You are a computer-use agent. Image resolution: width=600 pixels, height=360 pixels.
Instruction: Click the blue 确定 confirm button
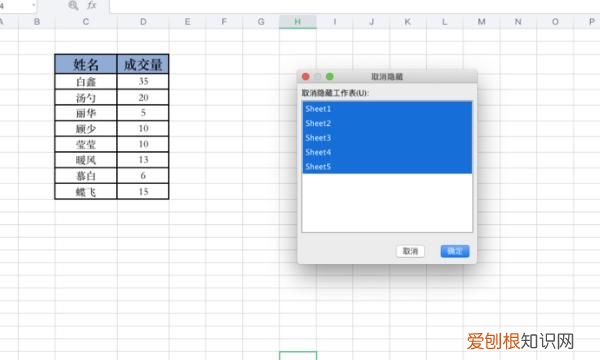(x=455, y=251)
